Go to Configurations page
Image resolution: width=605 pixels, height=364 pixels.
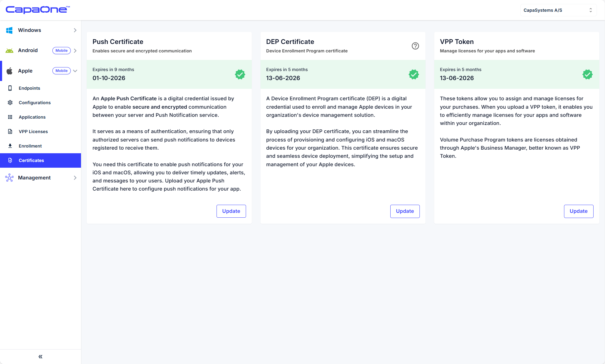click(41, 103)
